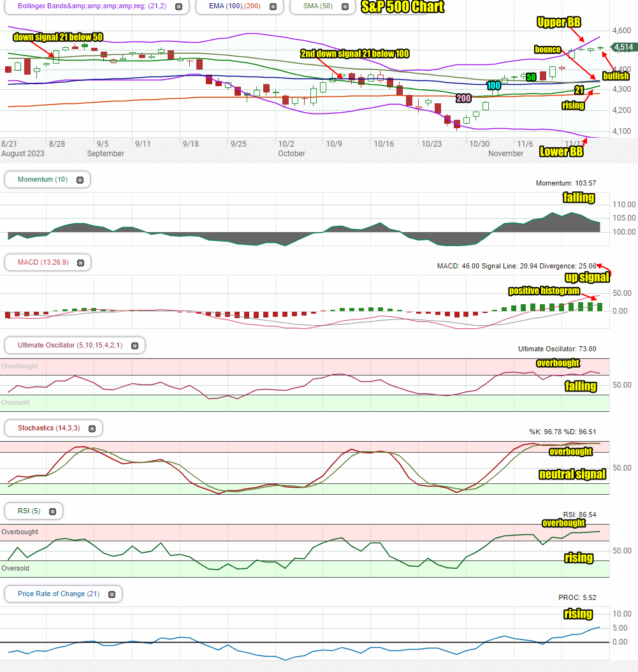This screenshot has height=672, width=638.
Task: Remove the RSI (5) indicator via X icon
Action: 53,512
